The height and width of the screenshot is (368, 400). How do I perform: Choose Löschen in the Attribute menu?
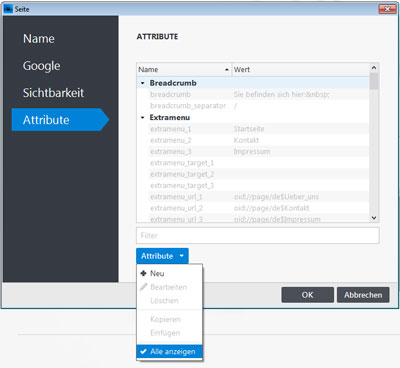tap(169, 301)
